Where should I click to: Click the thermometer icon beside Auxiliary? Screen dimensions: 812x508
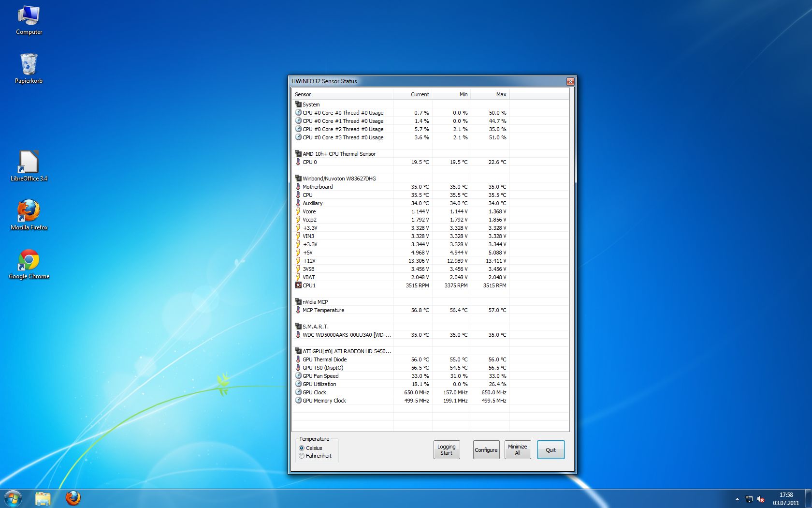click(298, 203)
